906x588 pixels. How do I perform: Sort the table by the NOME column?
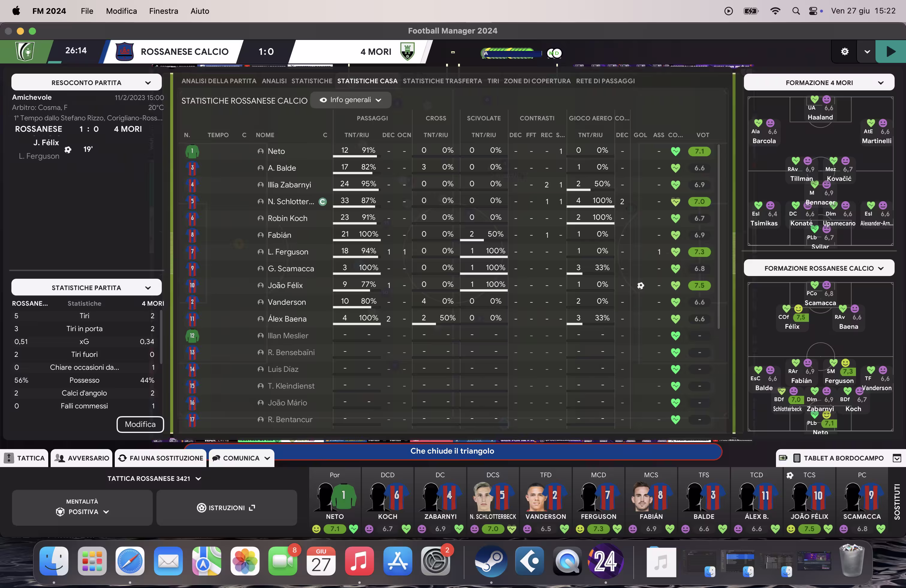coord(265,135)
